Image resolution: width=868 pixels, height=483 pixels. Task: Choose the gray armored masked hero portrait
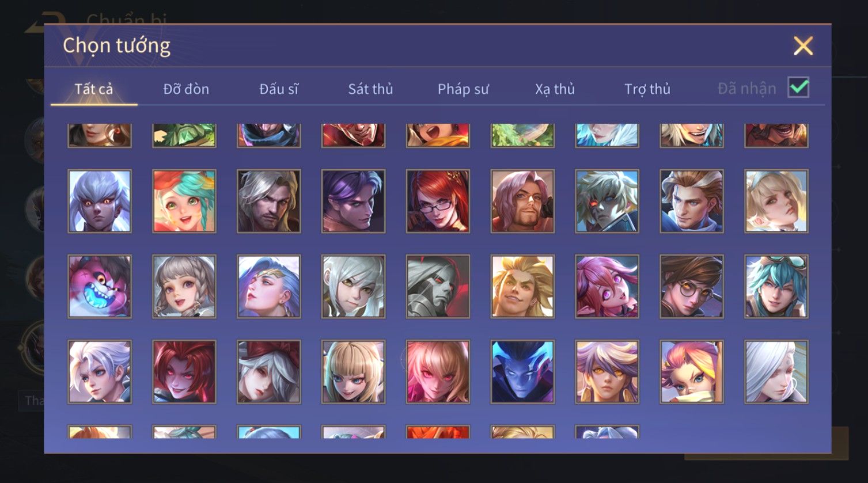tap(438, 287)
